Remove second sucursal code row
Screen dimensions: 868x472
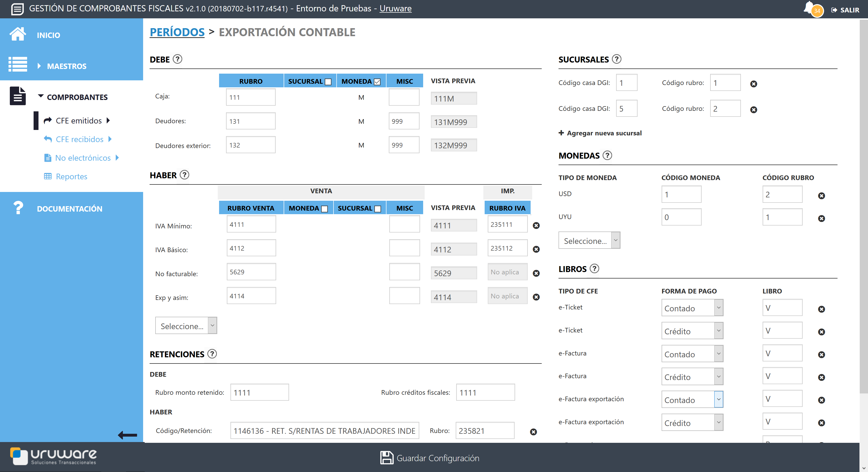(x=754, y=110)
